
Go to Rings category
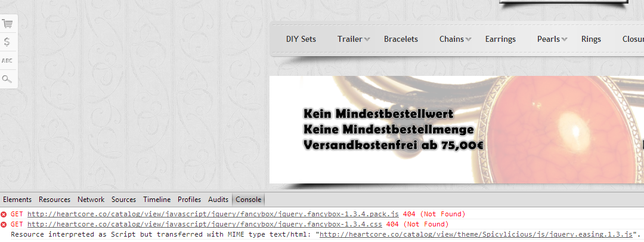pos(591,39)
